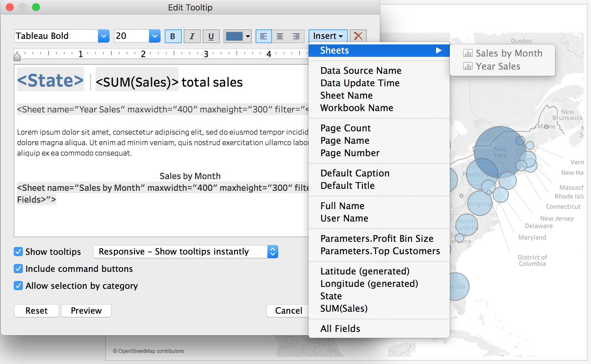Click the <State> field in editor
The width and height of the screenshot is (591, 364).
50,80
